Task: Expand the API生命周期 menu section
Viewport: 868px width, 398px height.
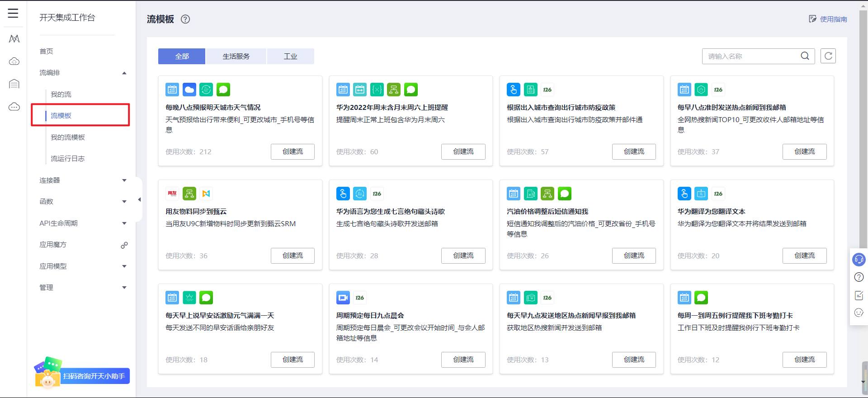Action: 124,223
